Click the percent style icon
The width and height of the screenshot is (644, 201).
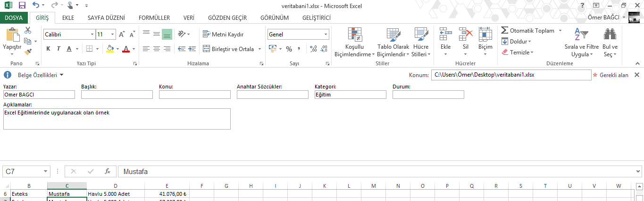point(289,49)
